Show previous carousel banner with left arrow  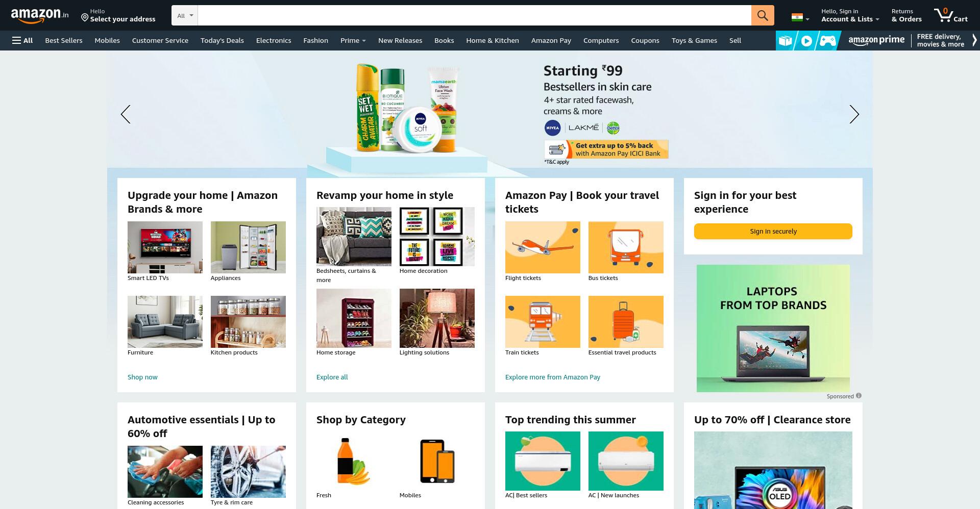126,114
